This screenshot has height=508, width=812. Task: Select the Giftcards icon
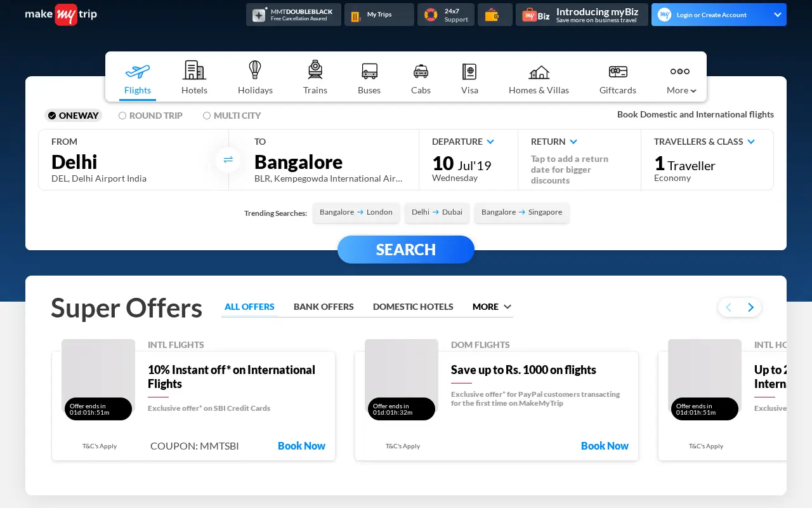point(618,72)
